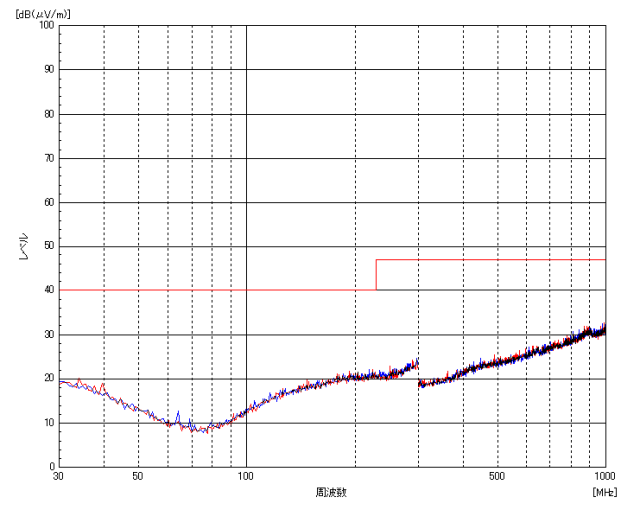Click the upper red limit line near 47 dB
640x510 pixels.
click(x=490, y=260)
